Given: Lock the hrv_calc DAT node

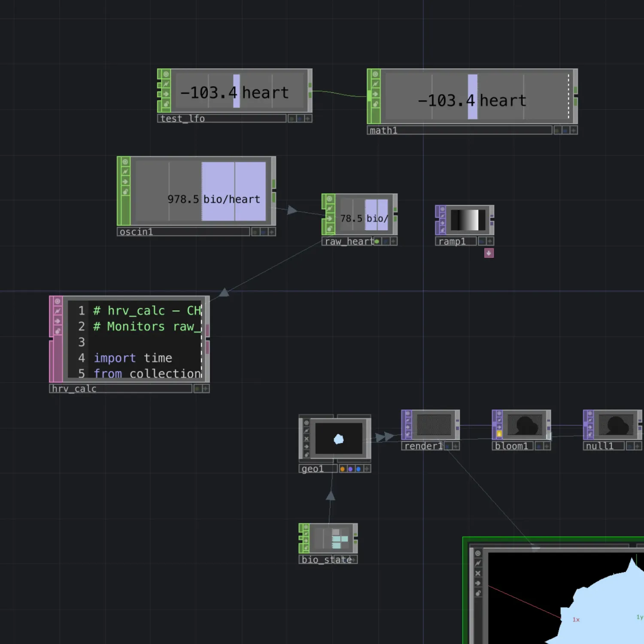Looking at the screenshot, I should [x=58, y=331].
